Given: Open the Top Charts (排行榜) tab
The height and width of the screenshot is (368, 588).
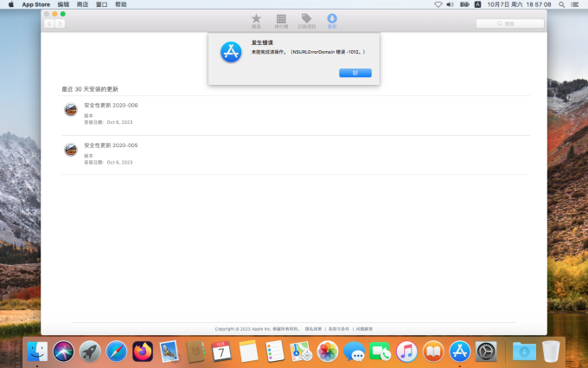Looking at the screenshot, I should click(x=281, y=21).
